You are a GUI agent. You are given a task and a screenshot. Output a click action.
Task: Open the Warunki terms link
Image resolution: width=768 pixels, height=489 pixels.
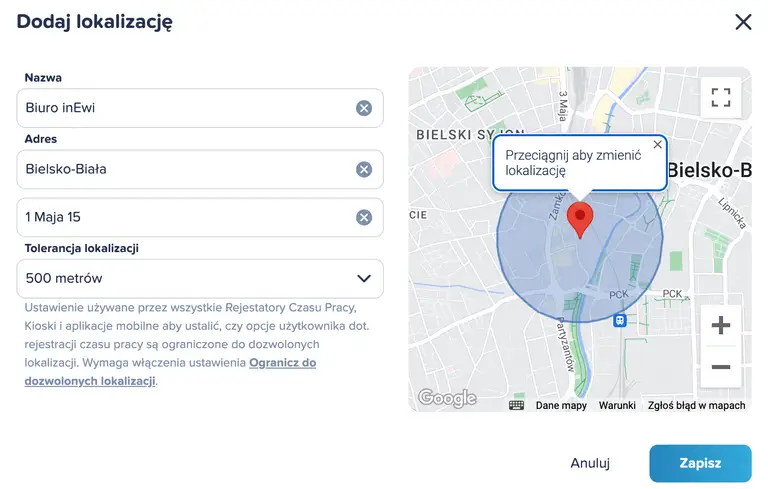(x=618, y=405)
